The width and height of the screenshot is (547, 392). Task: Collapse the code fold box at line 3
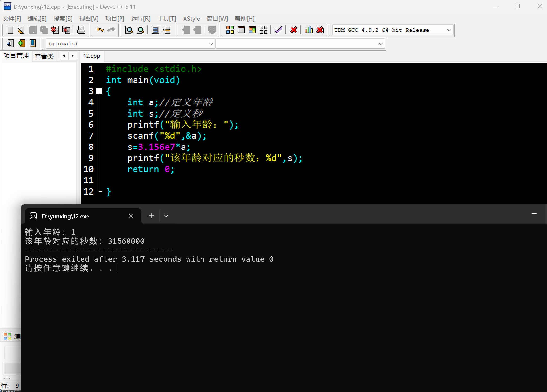(99, 91)
